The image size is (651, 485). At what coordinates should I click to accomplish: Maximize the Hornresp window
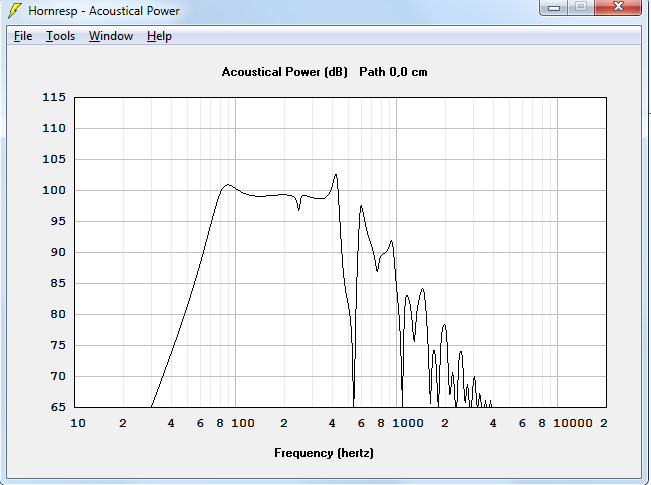pyautogui.click(x=581, y=7)
